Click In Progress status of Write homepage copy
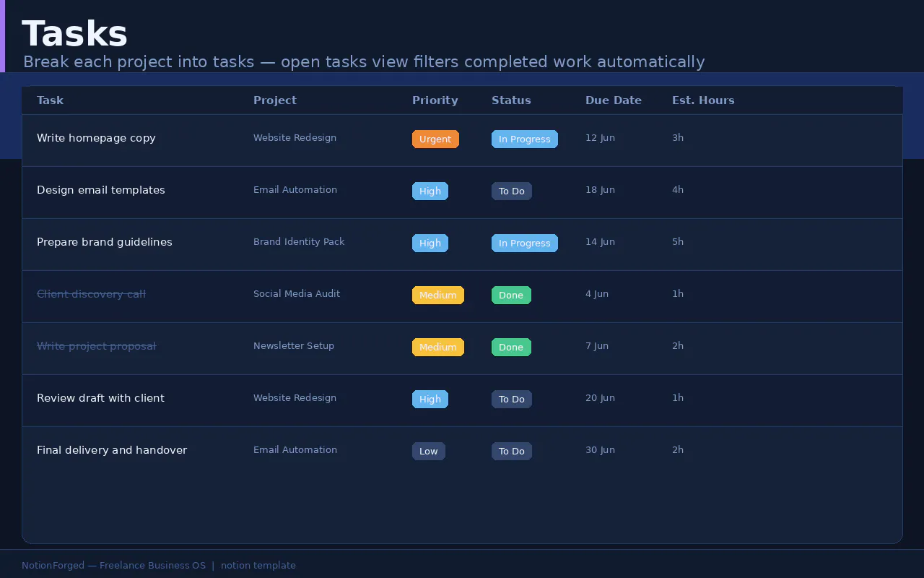This screenshot has width=924, height=578. [x=525, y=139]
